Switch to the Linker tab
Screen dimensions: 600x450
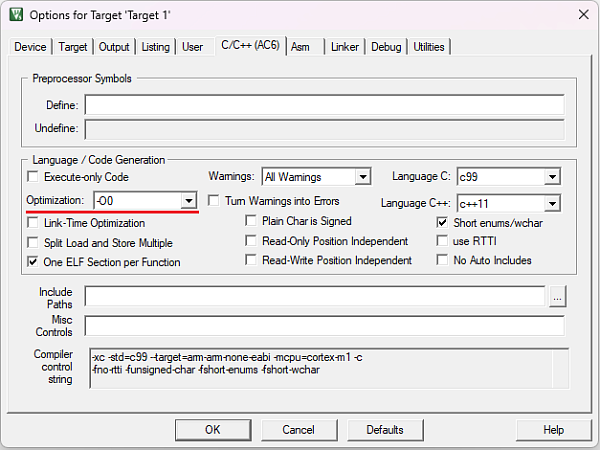click(345, 47)
